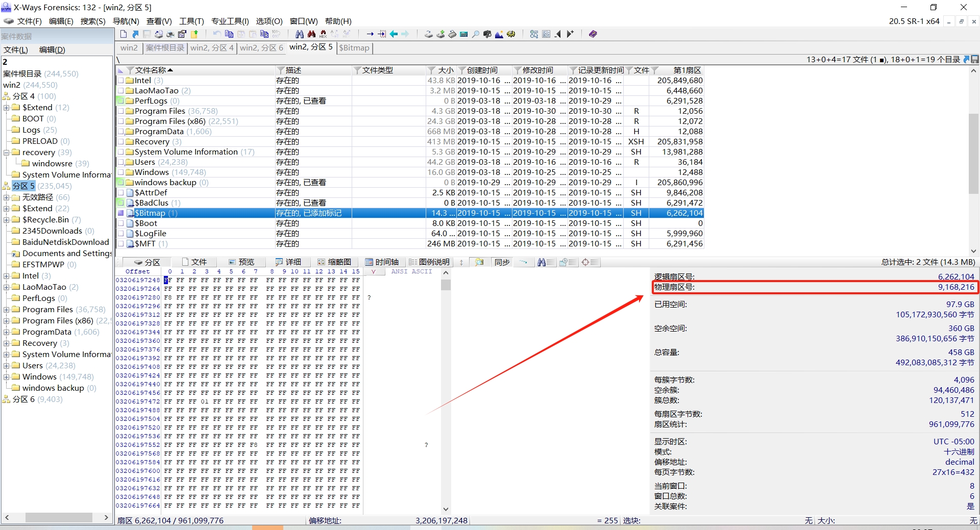
Task: Tick the checkbox for $LogFile row
Action: click(x=121, y=234)
